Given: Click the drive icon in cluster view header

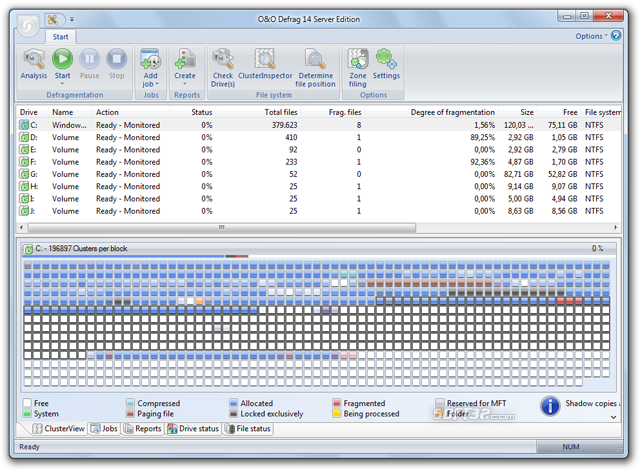Looking at the screenshot, I should [x=28, y=248].
